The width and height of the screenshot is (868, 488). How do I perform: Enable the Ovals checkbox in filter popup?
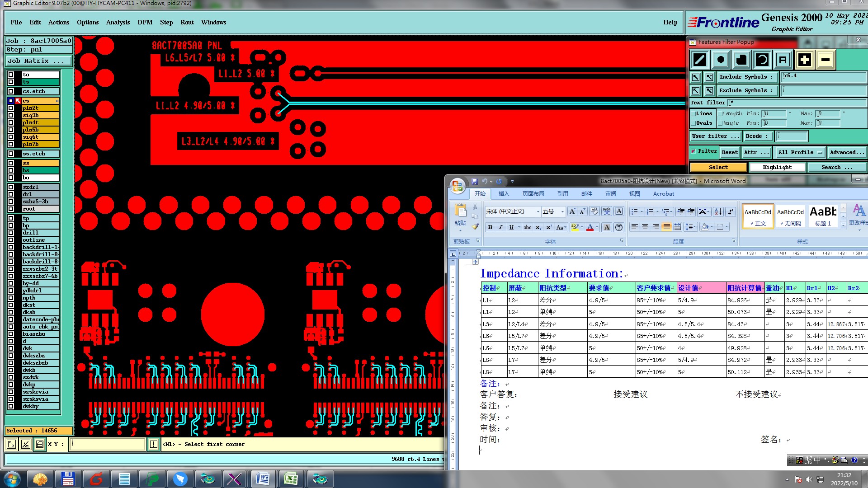(693, 123)
